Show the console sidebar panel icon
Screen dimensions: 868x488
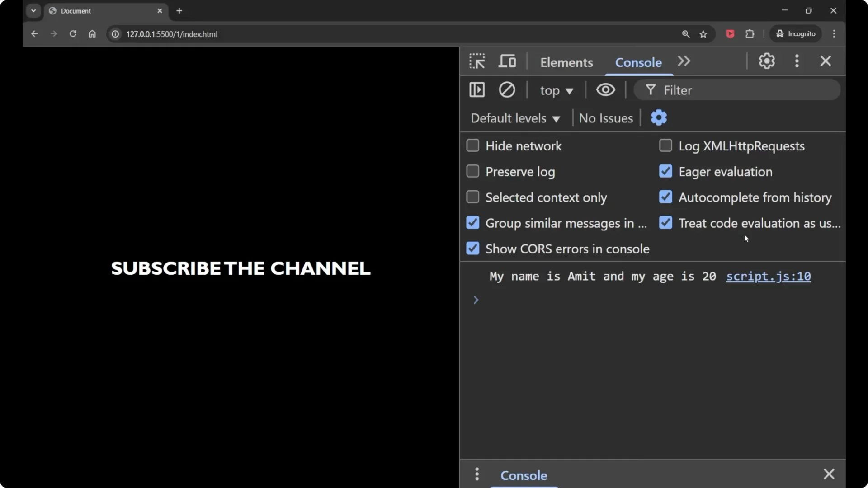tap(477, 90)
